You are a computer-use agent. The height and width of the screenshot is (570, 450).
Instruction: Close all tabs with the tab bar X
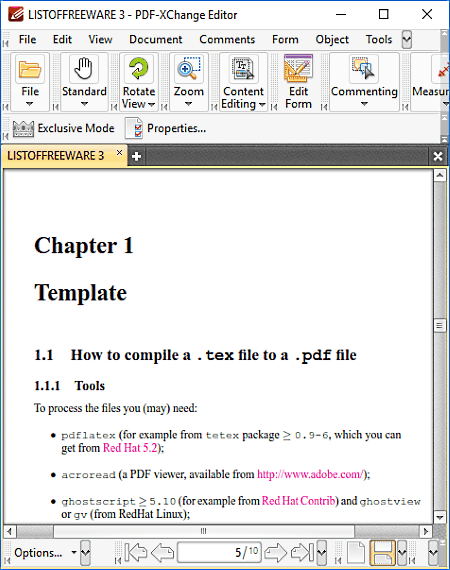tap(438, 156)
